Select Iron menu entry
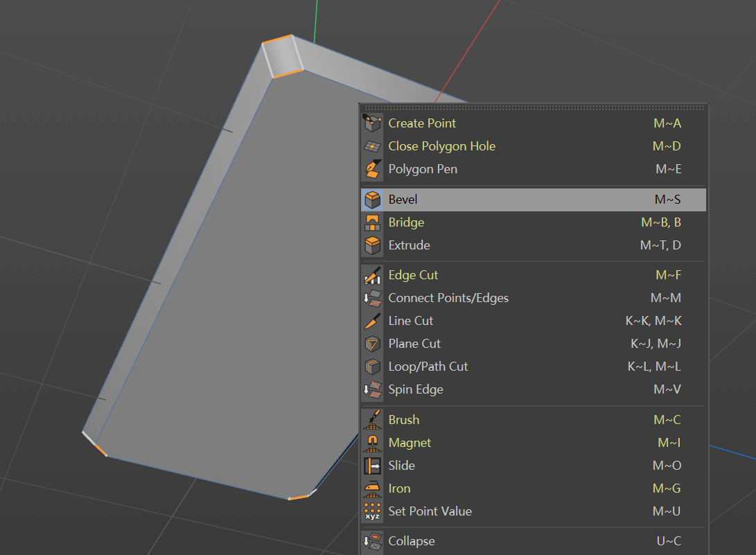 click(534, 488)
